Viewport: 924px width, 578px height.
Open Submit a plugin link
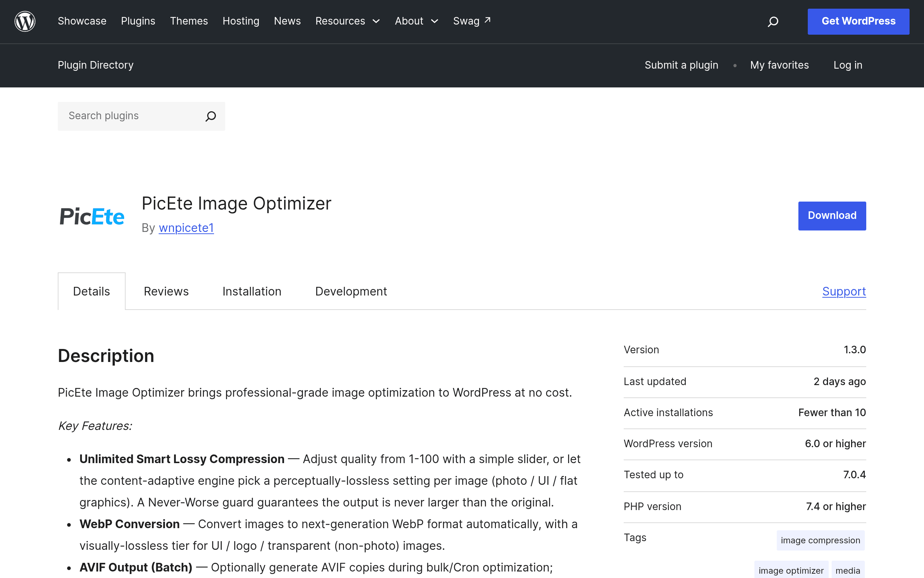tap(681, 65)
